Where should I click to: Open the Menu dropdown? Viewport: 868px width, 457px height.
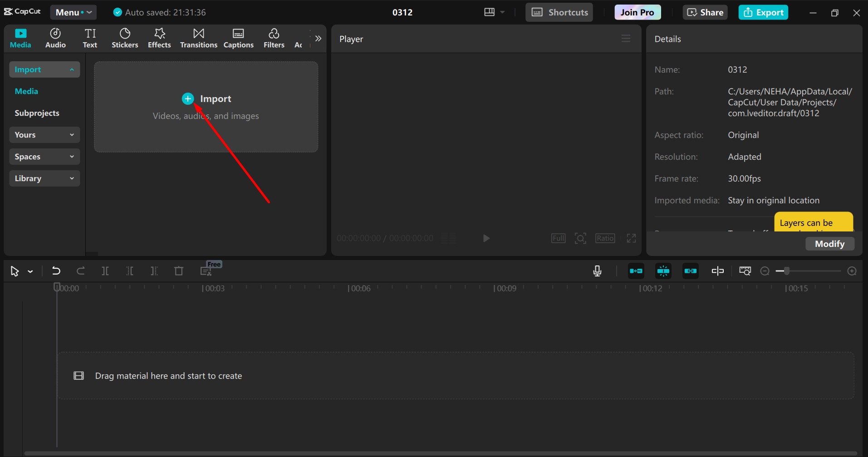[73, 12]
